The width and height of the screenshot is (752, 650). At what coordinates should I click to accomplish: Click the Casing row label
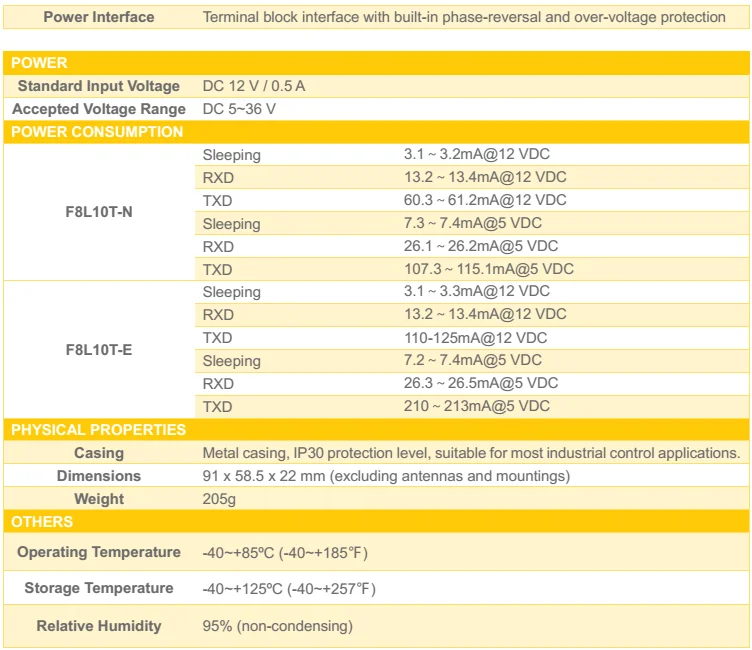[x=99, y=453]
